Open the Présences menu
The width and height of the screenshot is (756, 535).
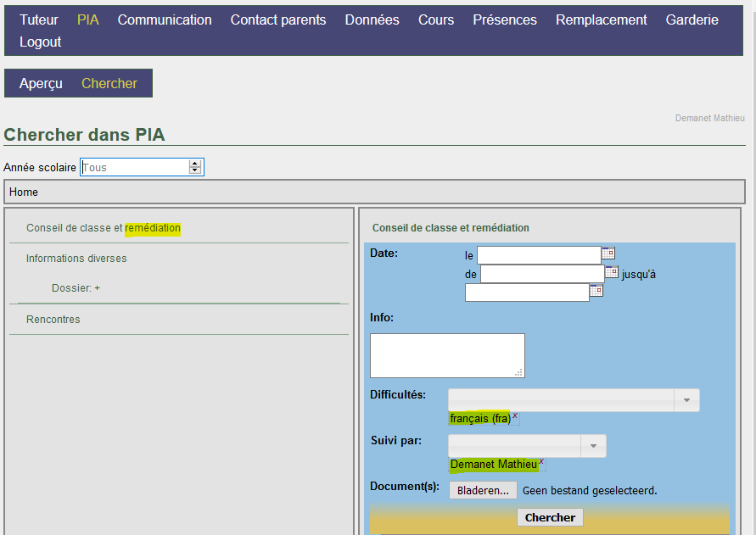pos(505,20)
